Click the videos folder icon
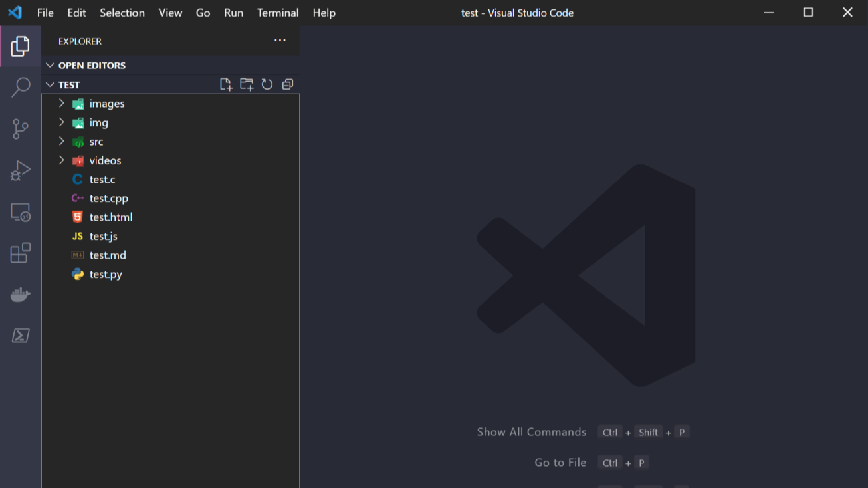Viewport: 868px width, 488px height. coord(78,161)
